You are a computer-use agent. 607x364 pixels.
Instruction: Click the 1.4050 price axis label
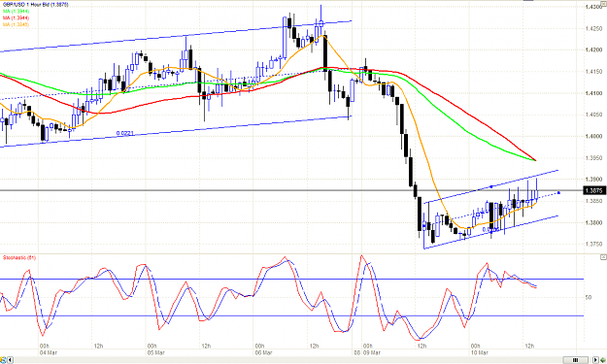click(594, 115)
